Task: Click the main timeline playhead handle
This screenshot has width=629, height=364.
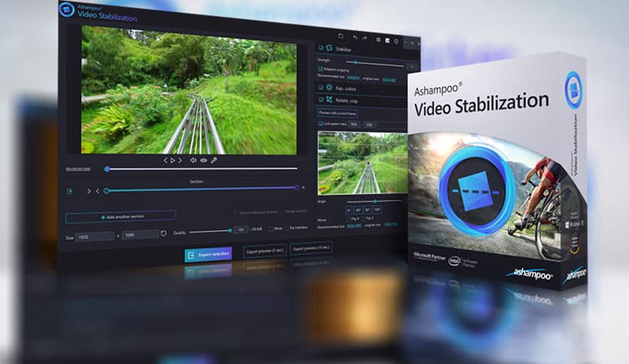Action: click(x=107, y=169)
